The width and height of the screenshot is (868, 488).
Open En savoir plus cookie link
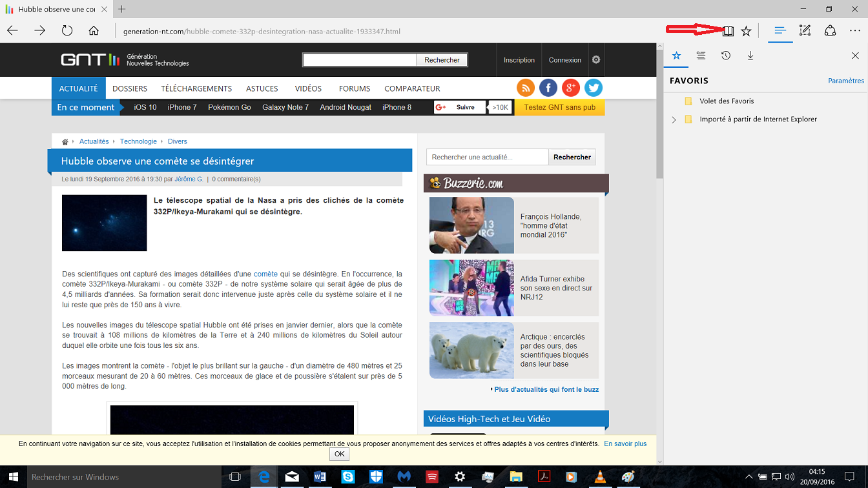[625, 443]
